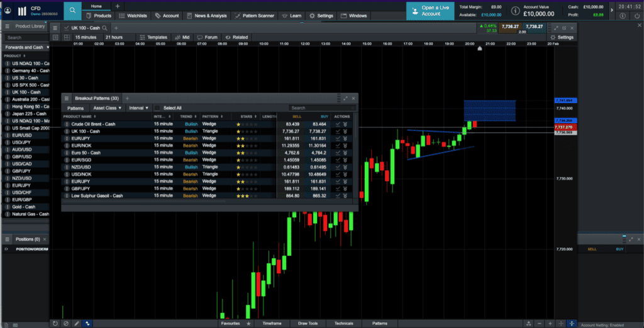The image size is (644, 328).
Task: Expand the Asset Class dropdown
Action: (x=108, y=108)
